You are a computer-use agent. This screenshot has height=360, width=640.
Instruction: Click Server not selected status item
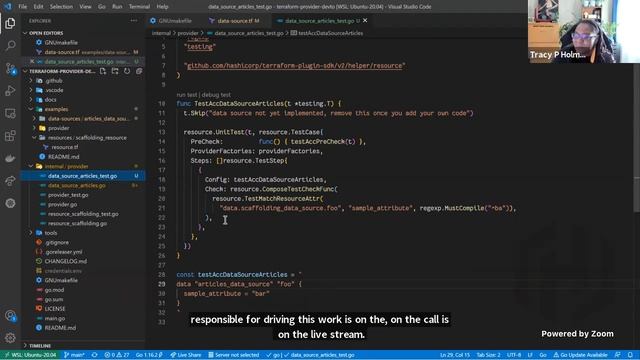[233, 355]
